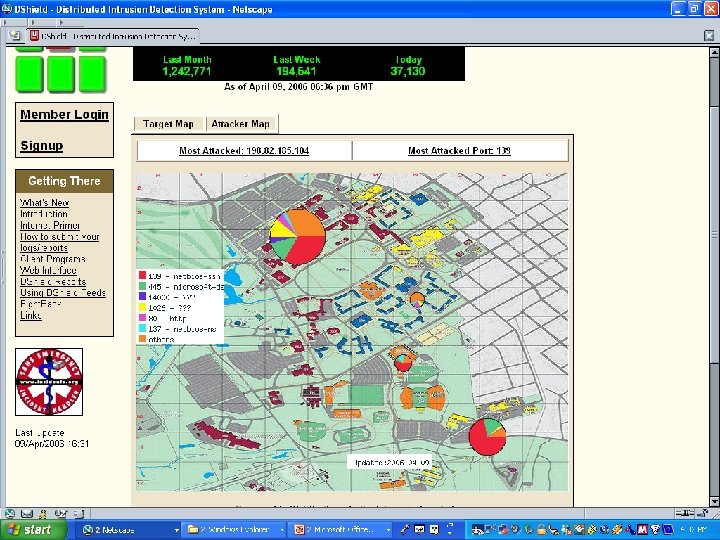Open Instant Messenger from the component bar
Image resolution: width=720 pixels, height=540 pixels.
(x=43, y=513)
